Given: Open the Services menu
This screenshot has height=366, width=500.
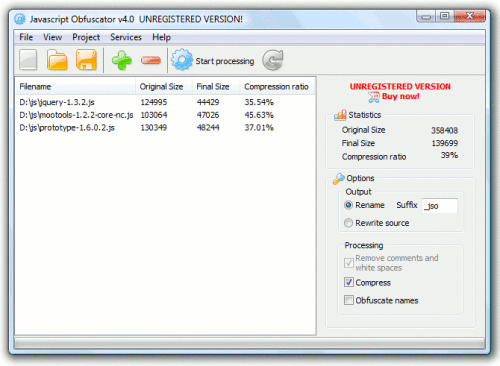Looking at the screenshot, I should click(126, 37).
